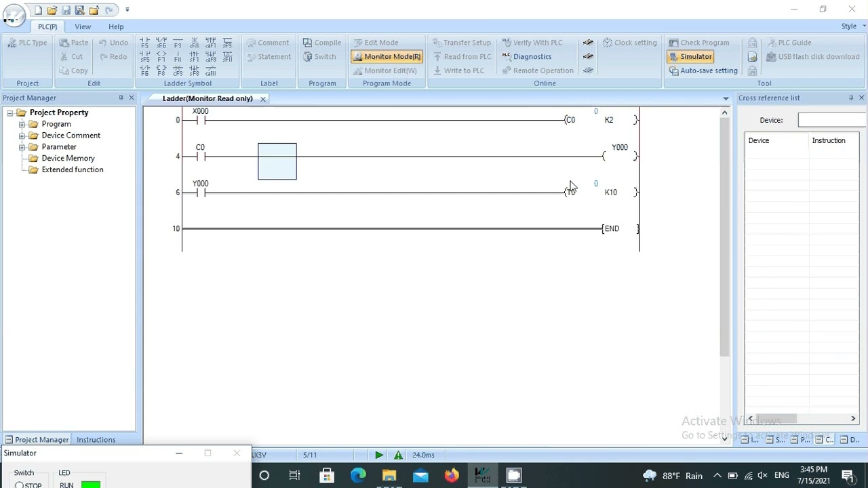Viewport: 868px width, 488px height.
Task: Open the Style dropdown
Action: click(853, 26)
